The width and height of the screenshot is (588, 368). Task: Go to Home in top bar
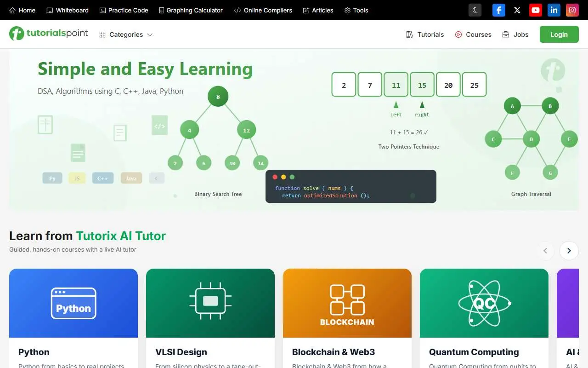point(22,10)
